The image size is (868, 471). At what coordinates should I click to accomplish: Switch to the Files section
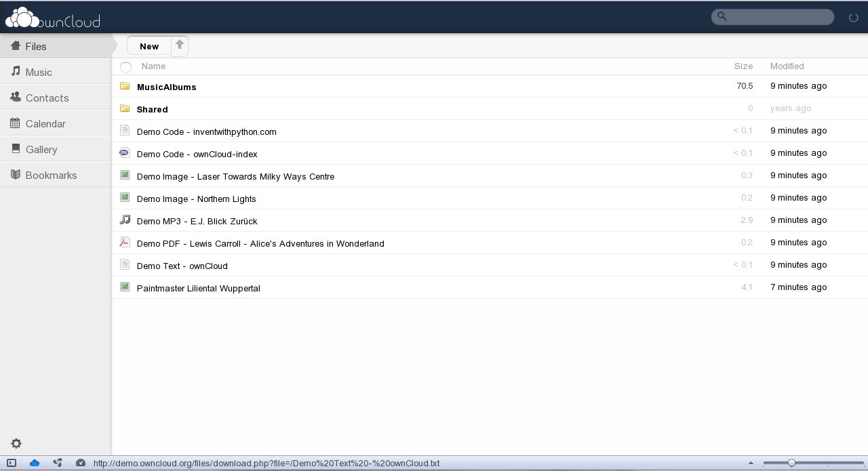point(37,46)
